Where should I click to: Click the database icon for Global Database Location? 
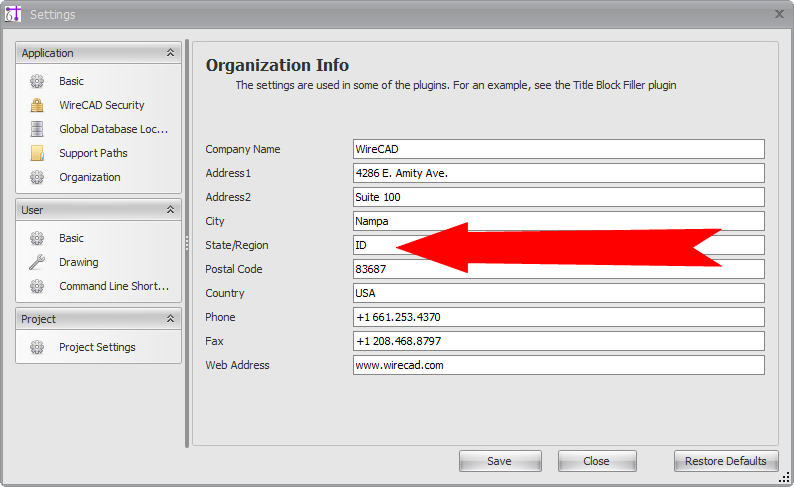(37, 129)
